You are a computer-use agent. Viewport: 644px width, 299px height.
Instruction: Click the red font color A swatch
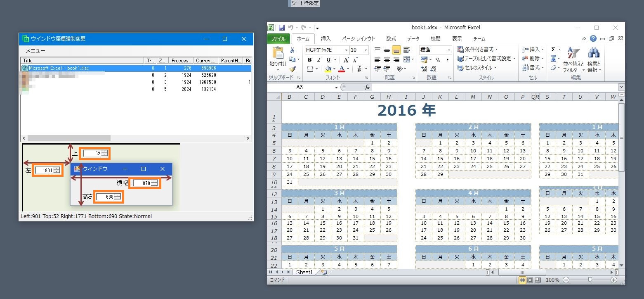[x=341, y=69]
